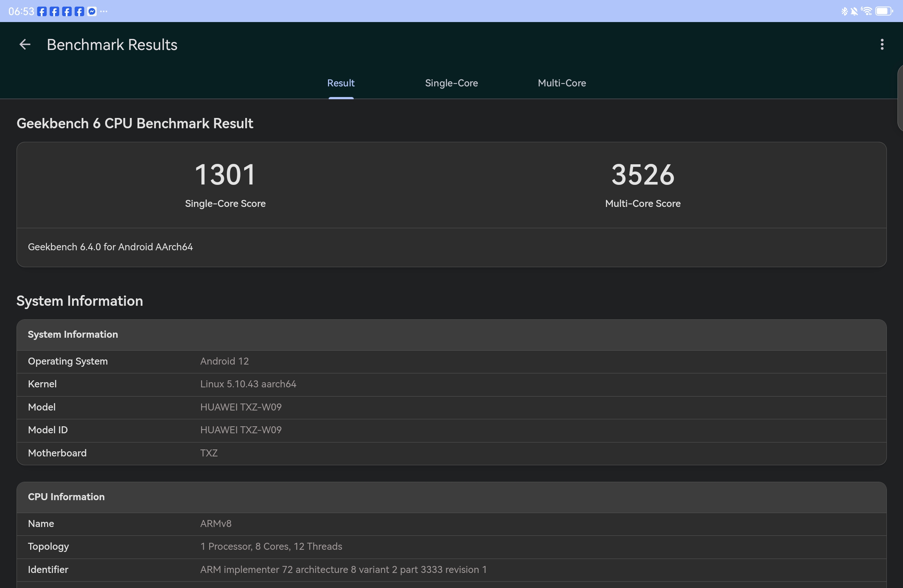Tap the first Facebook notification icon
The width and height of the screenshot is (903, 588).
[x=42, y=12]
